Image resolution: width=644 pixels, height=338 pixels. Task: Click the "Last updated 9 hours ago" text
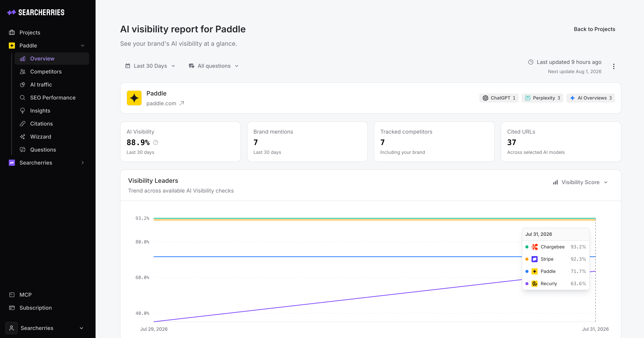569,62
